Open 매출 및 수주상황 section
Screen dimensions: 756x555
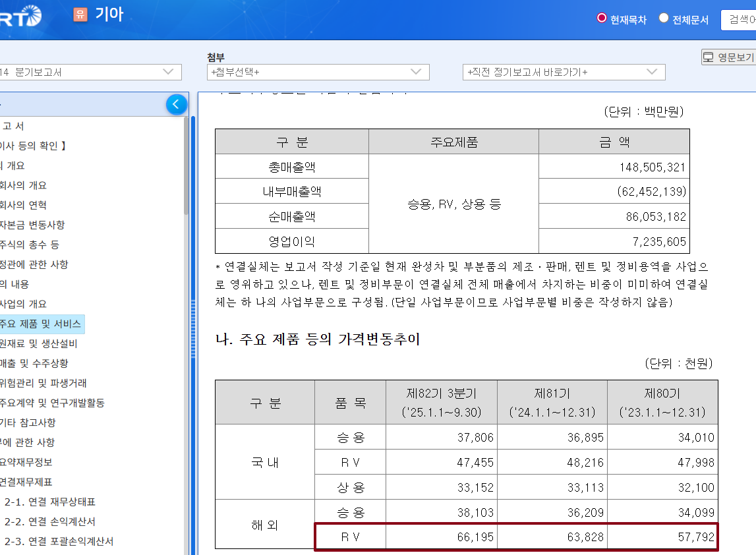[34, 363]
